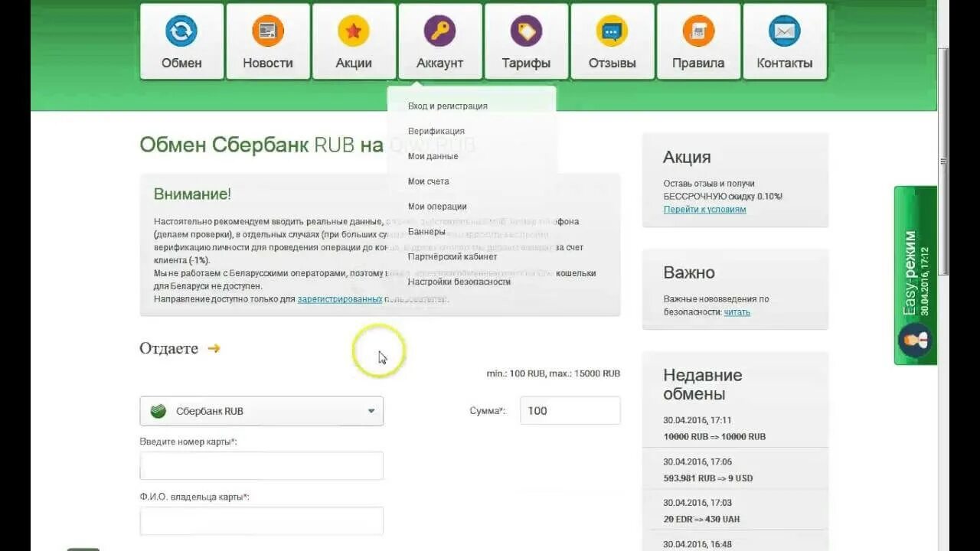Click the Аккаунт label under its icon
This screenshot has width=980, height=551.
(439, 63)
